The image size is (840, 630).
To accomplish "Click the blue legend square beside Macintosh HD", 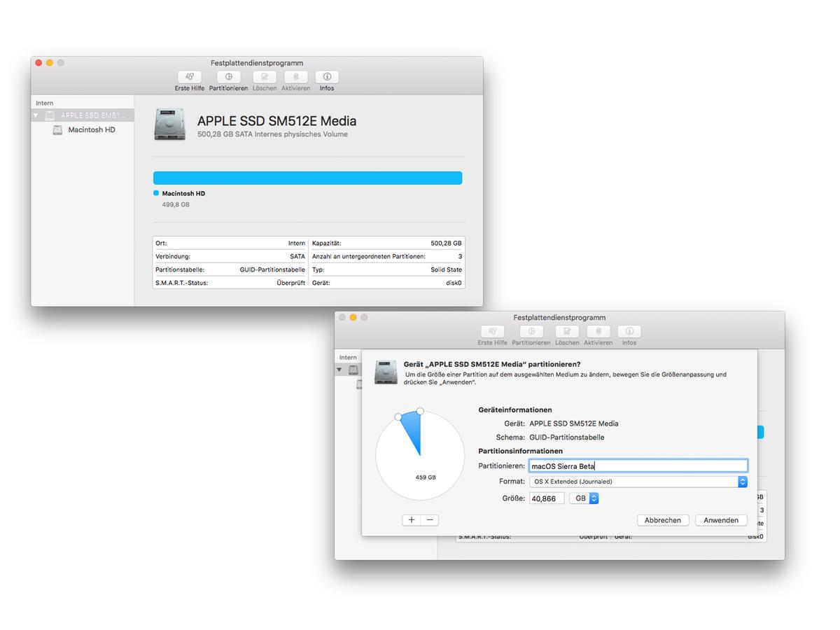I will 156,193.
